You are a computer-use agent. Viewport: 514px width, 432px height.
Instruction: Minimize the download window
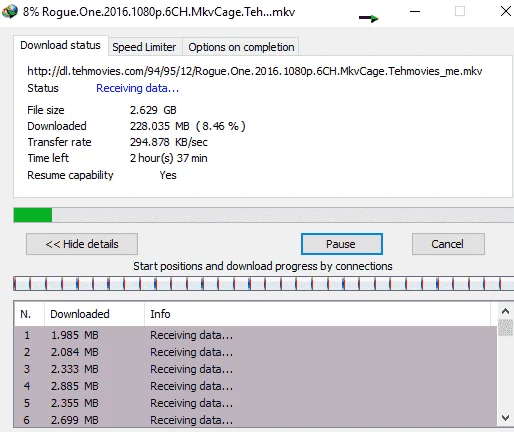(415, 11)
